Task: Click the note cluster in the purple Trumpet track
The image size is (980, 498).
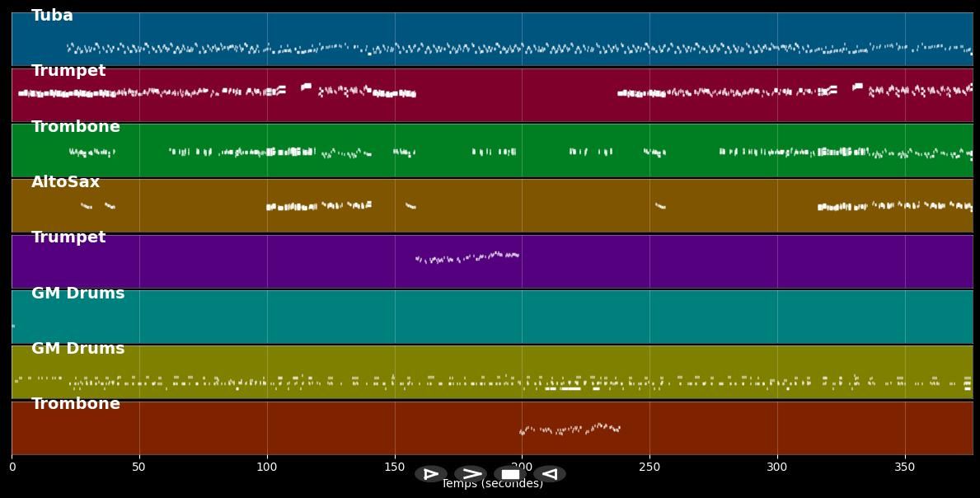Action: [467, 258]
